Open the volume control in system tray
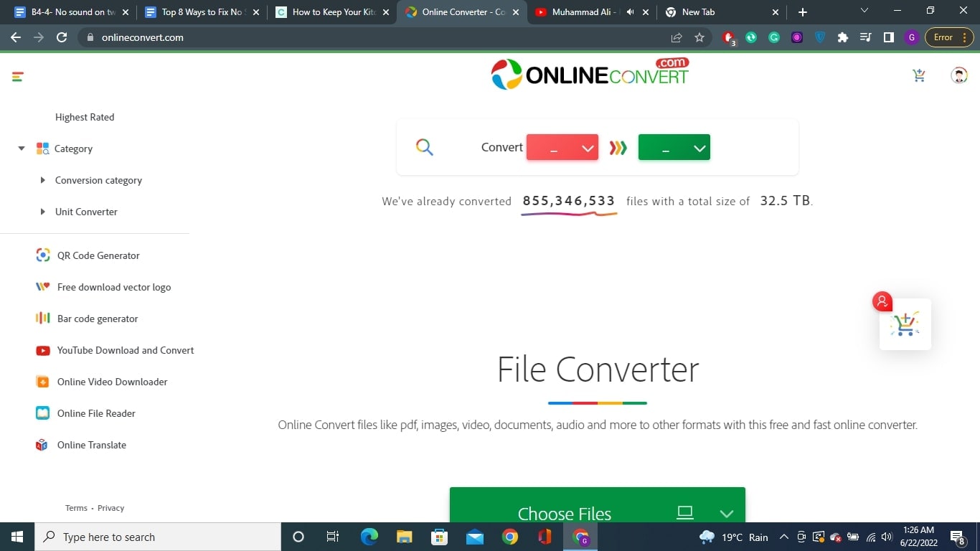 [887, 537]
